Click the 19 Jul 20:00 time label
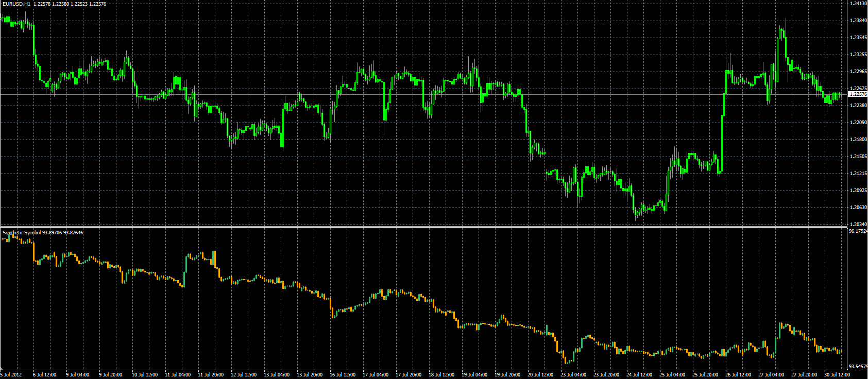 tap(507, 375)
